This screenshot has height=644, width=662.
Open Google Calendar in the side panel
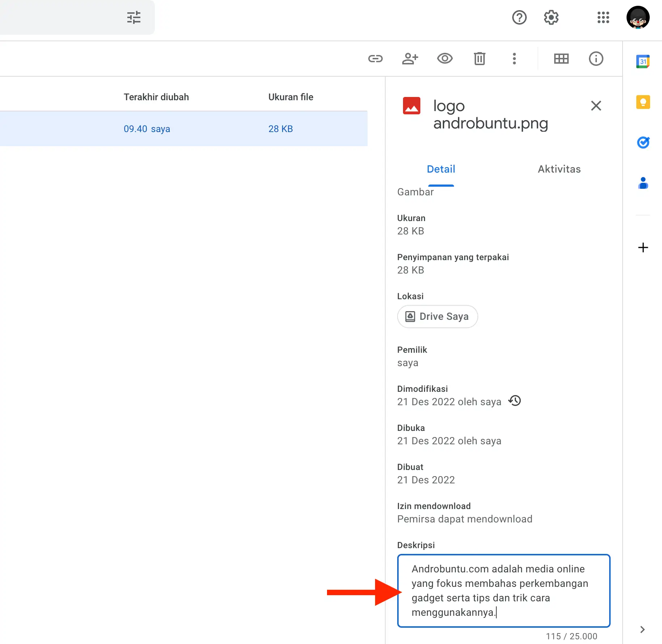click(643, 61)
